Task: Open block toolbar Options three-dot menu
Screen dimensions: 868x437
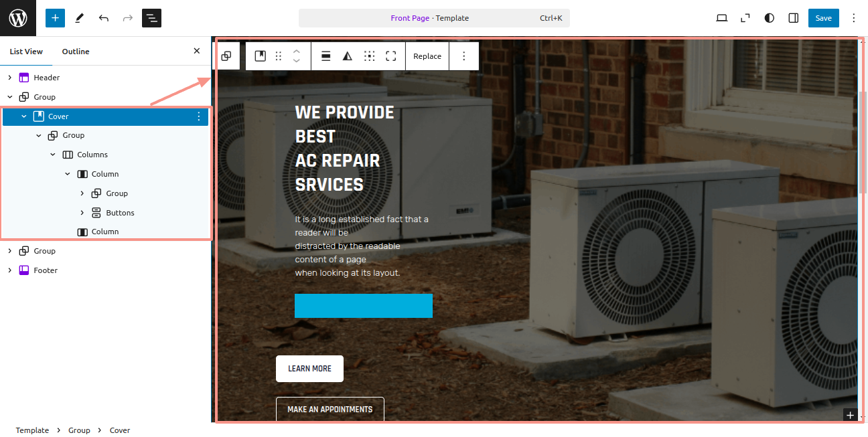Action: tap(463, 56)
